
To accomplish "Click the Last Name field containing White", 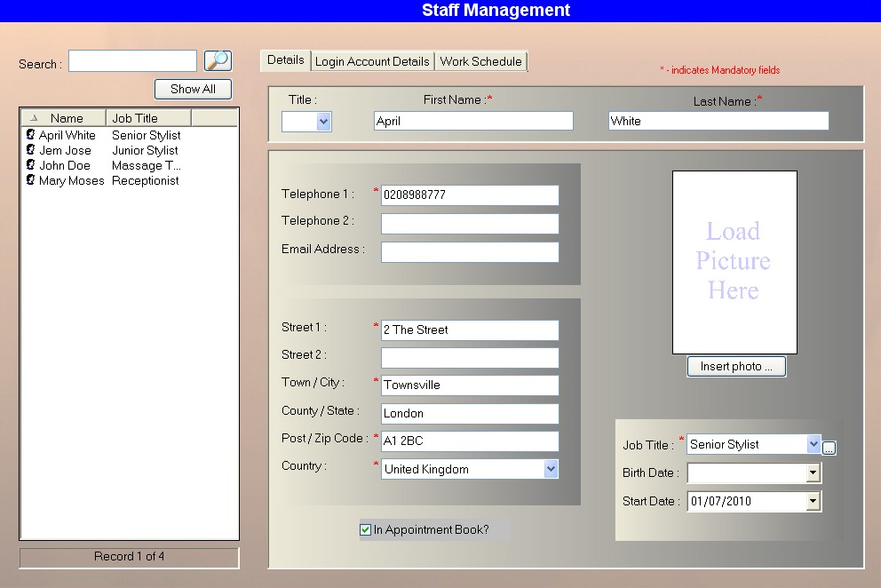I will click(x=718, y=121).
